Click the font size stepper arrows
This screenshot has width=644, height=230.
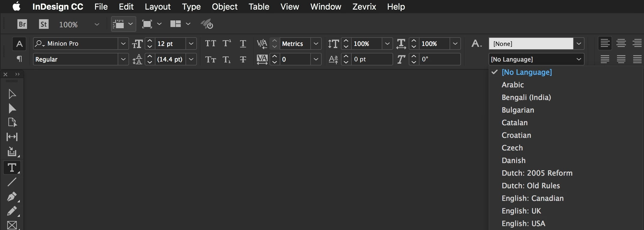click(x=150, y=44)
